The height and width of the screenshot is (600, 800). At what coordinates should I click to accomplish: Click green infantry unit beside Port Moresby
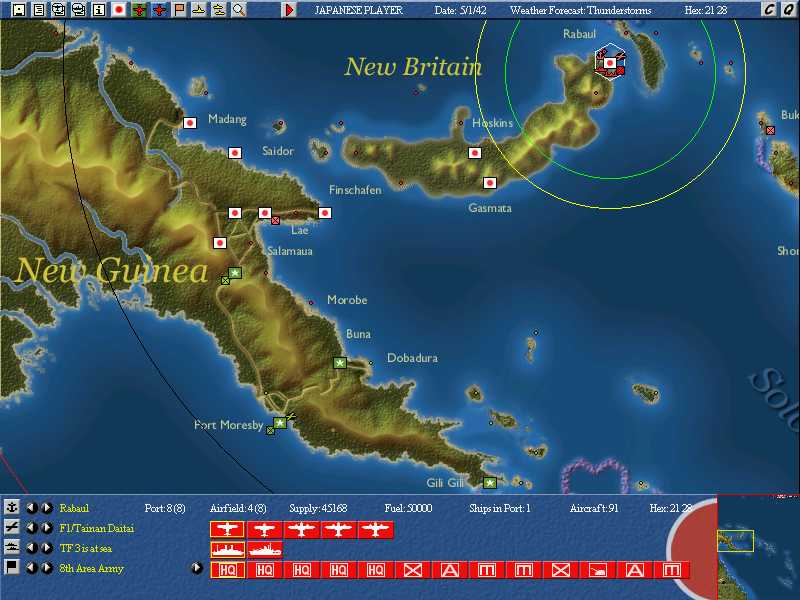pyautogui.click(x=270, y=431)
